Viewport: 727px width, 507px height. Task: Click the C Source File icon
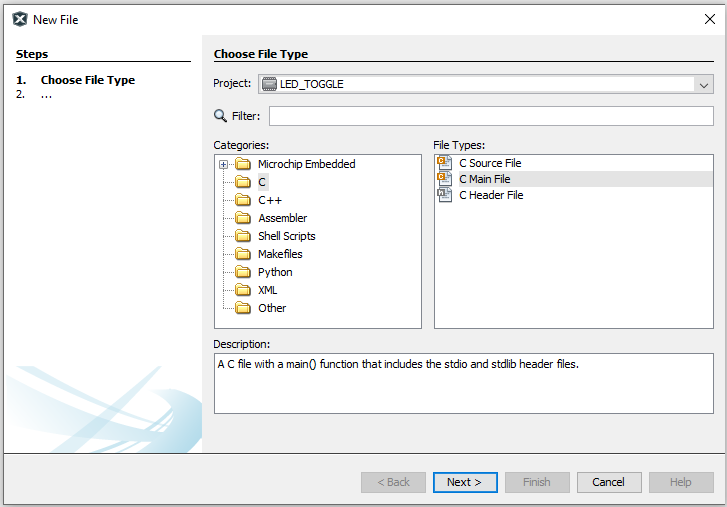445,163
